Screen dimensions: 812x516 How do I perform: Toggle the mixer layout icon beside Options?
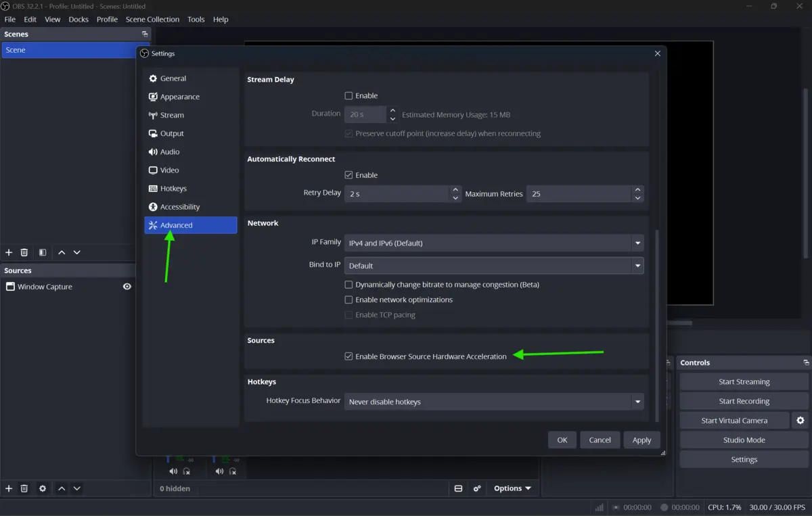(x=458, y=488)
